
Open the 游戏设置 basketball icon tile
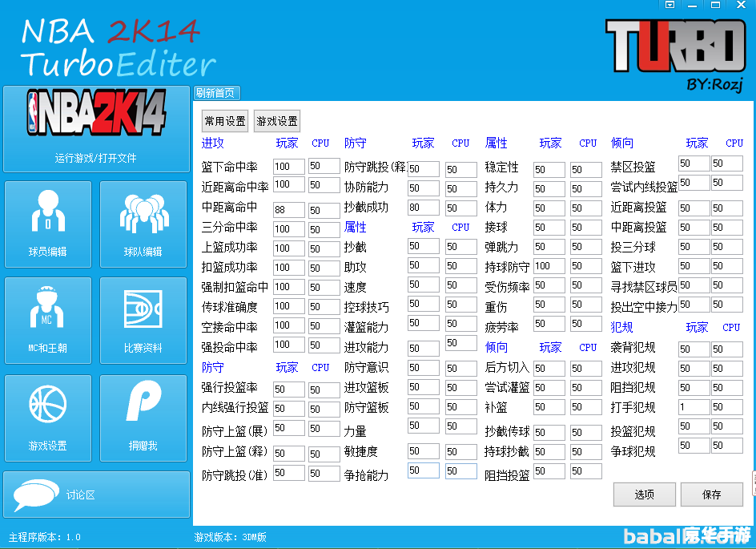click(48, 418)
